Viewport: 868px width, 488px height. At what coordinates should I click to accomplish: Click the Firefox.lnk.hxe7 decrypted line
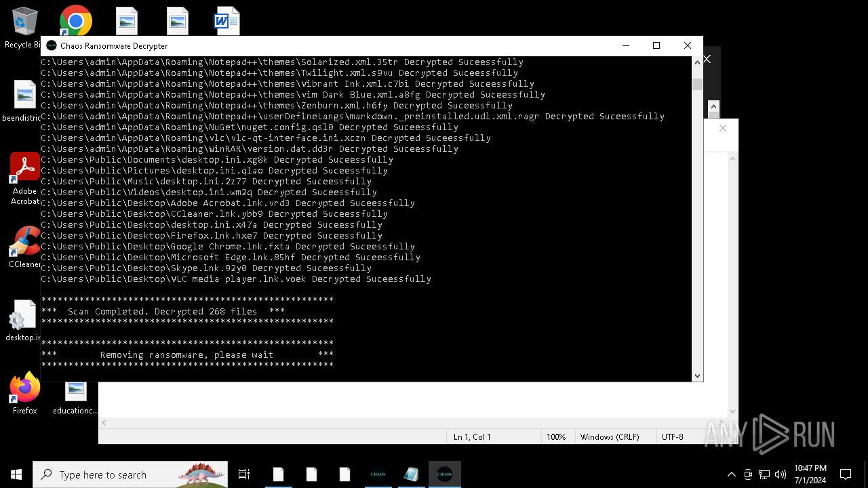pyautogui.click(x=212, y=236)
